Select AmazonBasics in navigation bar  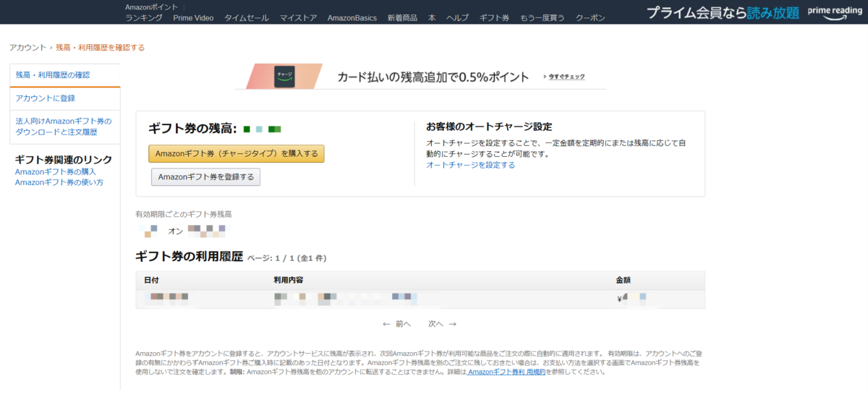pyautogui.click(x=352, y=18)
